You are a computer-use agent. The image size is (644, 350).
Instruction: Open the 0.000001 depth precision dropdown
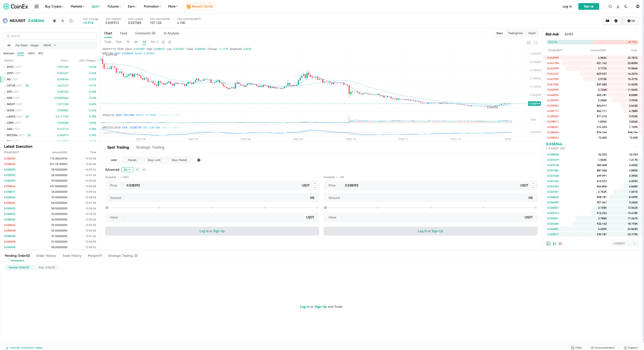tap(624, 244)
